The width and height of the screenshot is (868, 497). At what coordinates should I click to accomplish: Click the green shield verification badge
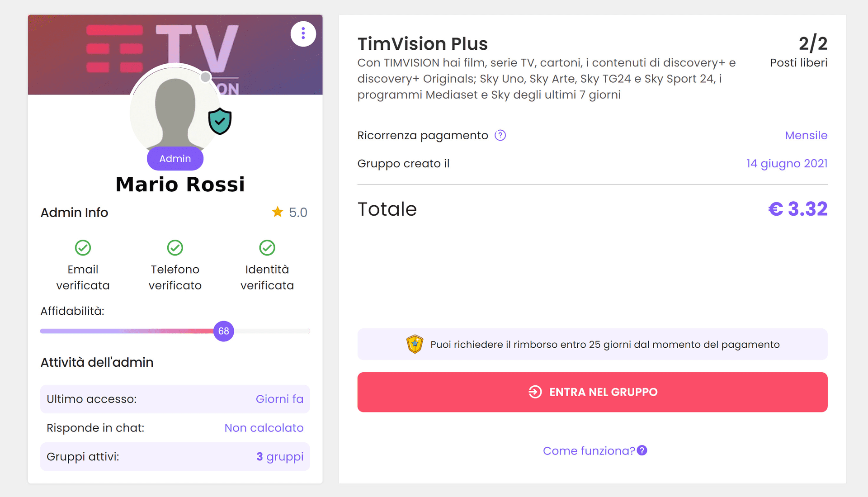click(x=220, y=121)
